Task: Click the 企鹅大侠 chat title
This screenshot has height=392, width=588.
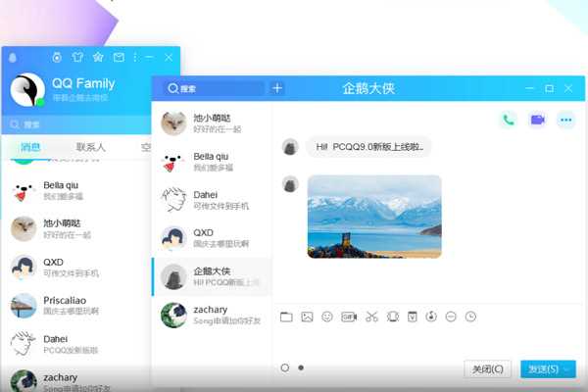Action: coord(368,88)
